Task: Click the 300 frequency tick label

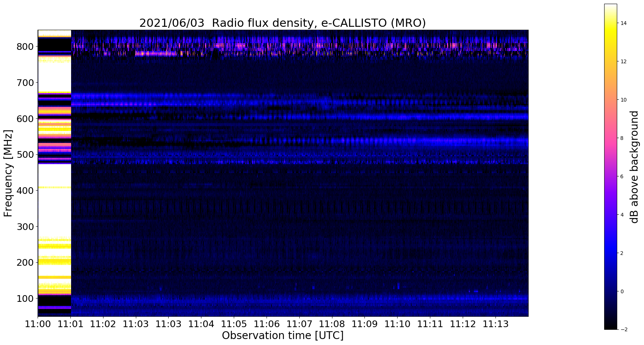Action: click(x=25, y=227)
